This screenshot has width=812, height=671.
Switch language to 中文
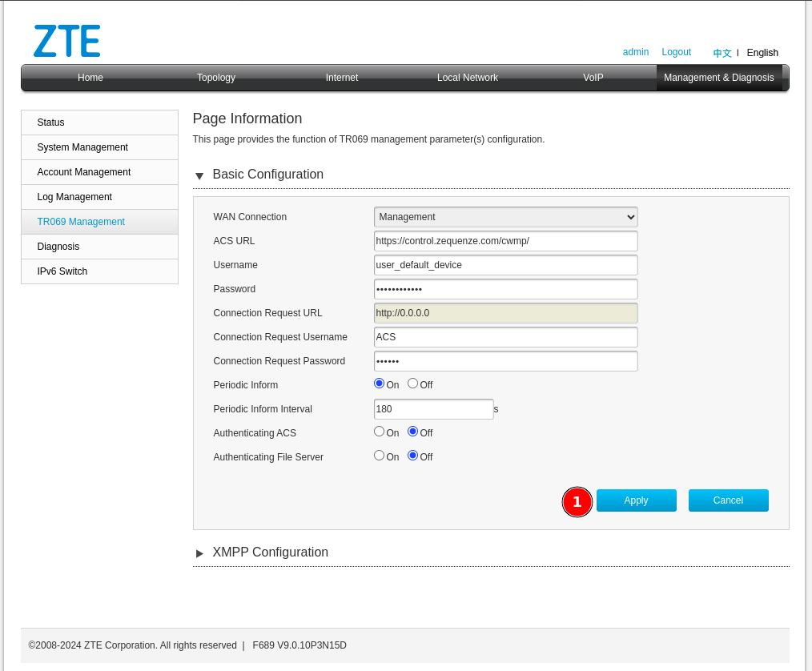coord(722,53)
